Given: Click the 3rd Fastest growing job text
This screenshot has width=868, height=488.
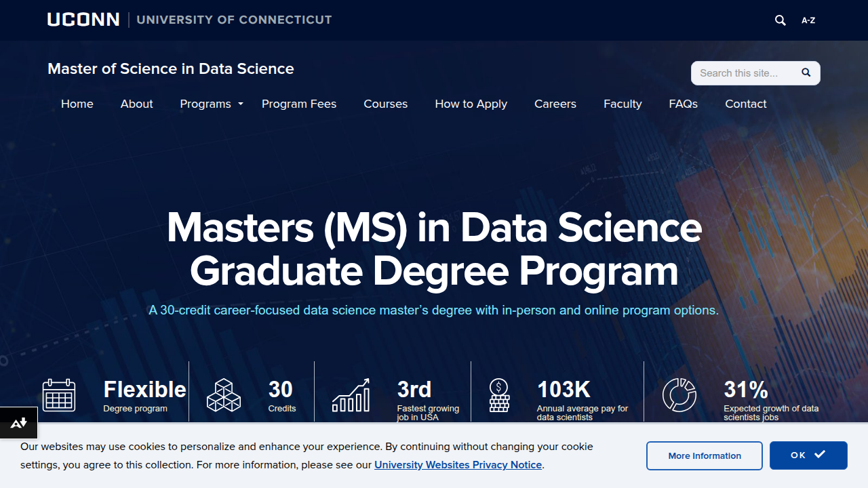Looking at the screenshot, I should [428, 399].
